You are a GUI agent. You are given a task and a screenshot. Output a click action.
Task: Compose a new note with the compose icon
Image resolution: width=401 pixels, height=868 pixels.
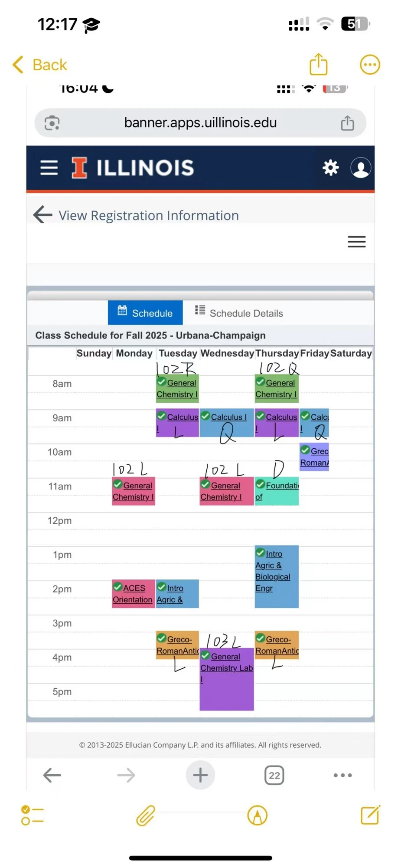[370, 815]
